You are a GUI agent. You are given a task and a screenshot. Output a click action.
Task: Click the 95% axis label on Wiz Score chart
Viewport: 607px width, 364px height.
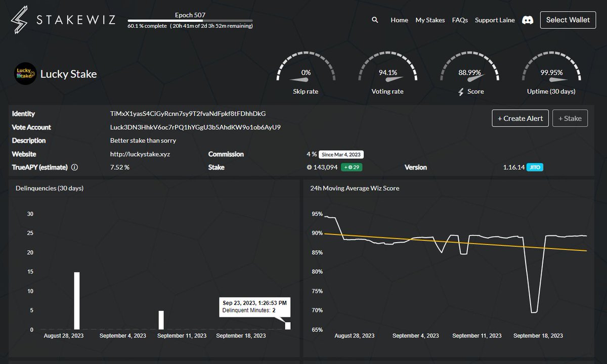click(317, 214)
